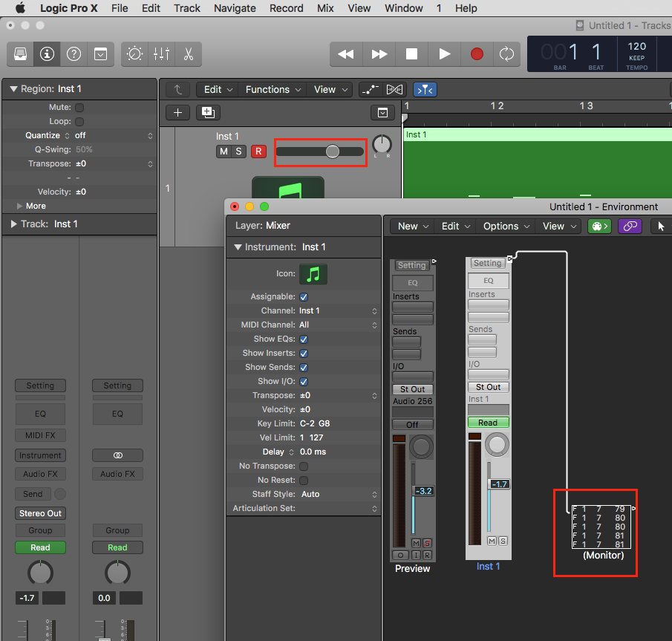Expand the Track: Inst 1 section
This screenshot has width=672, height=641.
coord(14,224)
